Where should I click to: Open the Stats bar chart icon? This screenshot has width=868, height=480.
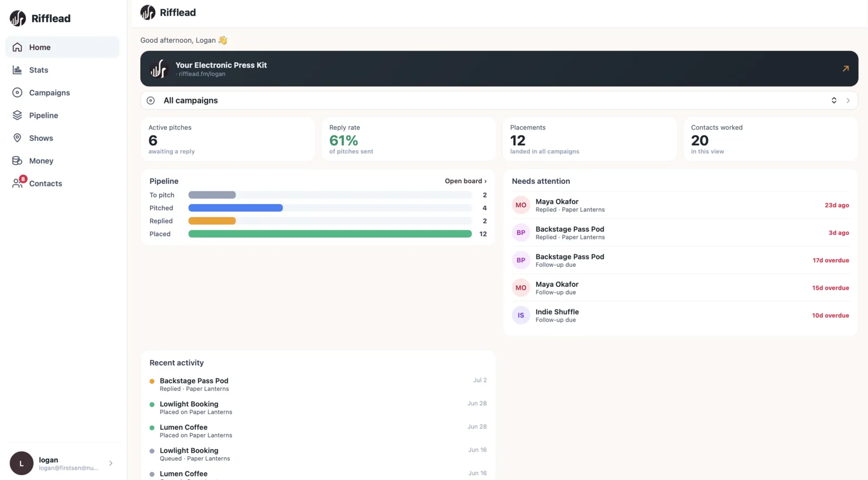point(17,70)
